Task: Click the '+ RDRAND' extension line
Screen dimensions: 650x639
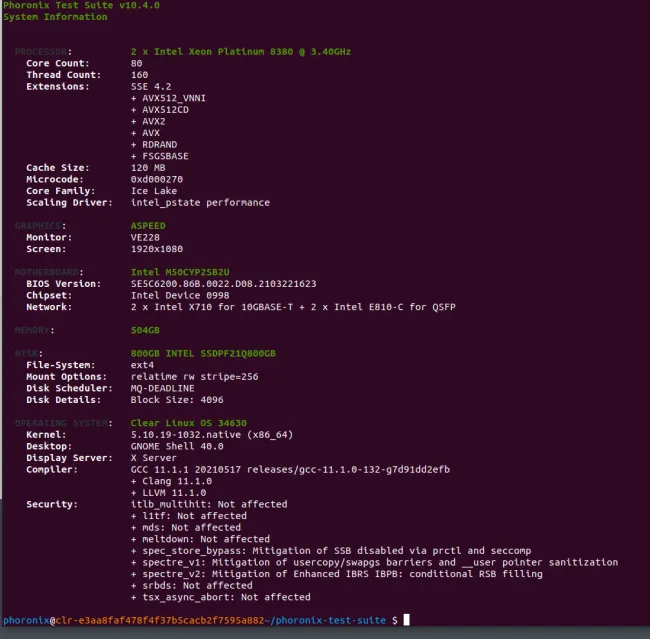Action: coord(154,145)
